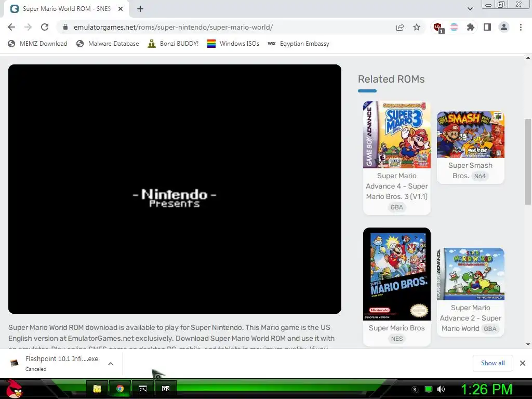532x399 pixels.
Task: Click the Super Mario Bros title link
Action: coord(396,328)
